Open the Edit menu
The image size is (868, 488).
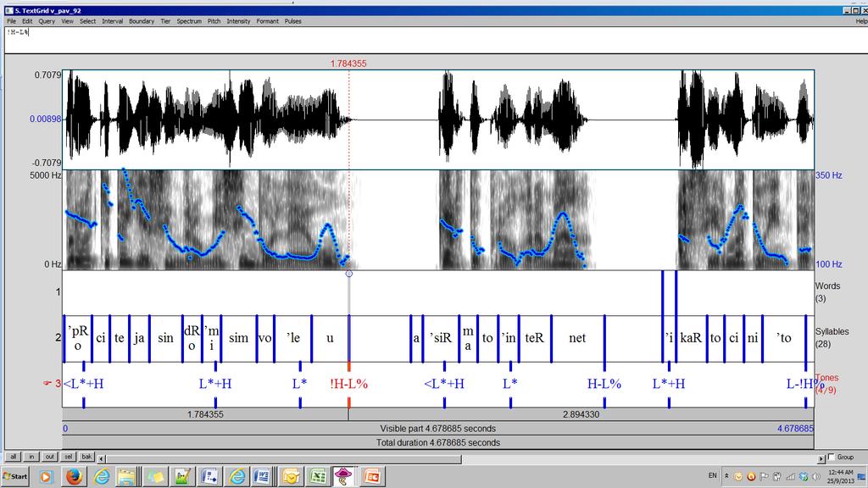point(27,21)
